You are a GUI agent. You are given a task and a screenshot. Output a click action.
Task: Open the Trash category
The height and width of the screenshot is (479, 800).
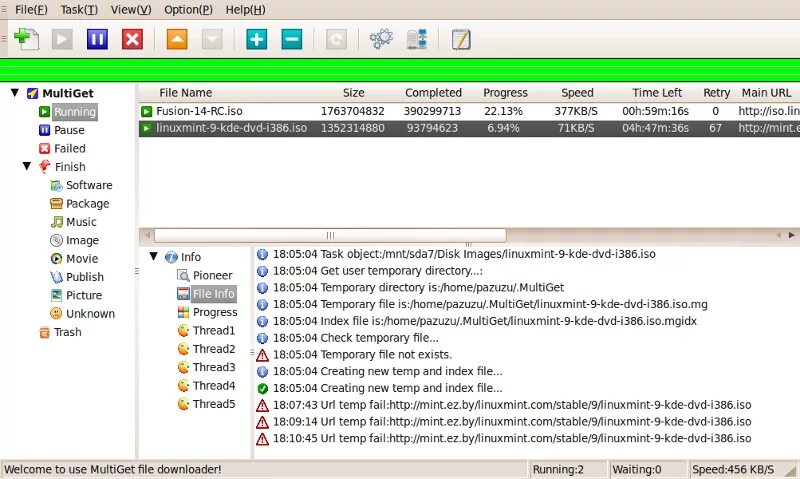[67, 332]
